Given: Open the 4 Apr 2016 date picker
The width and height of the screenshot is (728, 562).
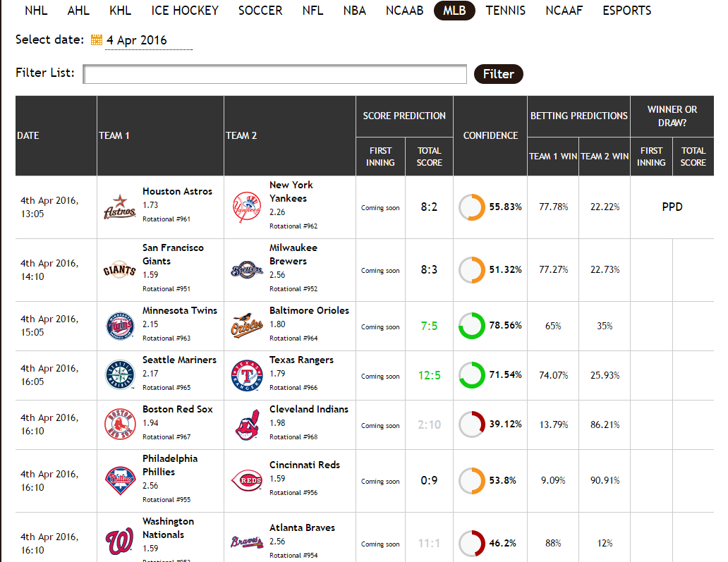Looking at the screenshot, I should (148, 40).
